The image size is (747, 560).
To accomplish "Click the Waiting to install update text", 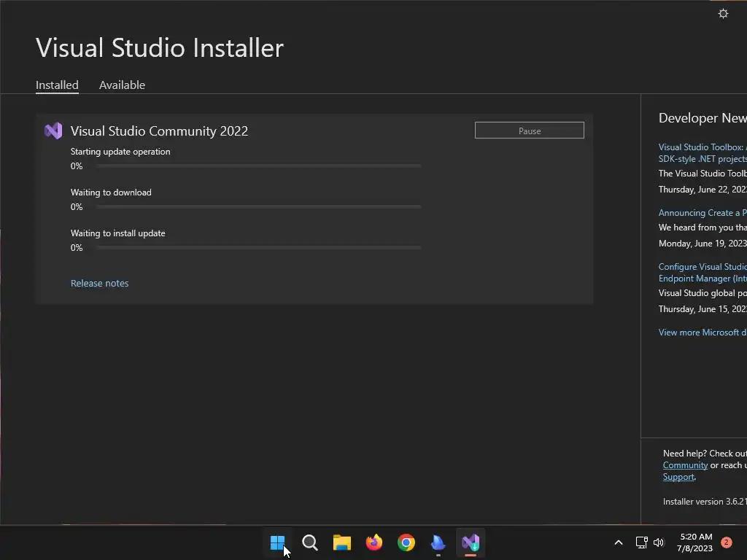I will tap(118, 233).
